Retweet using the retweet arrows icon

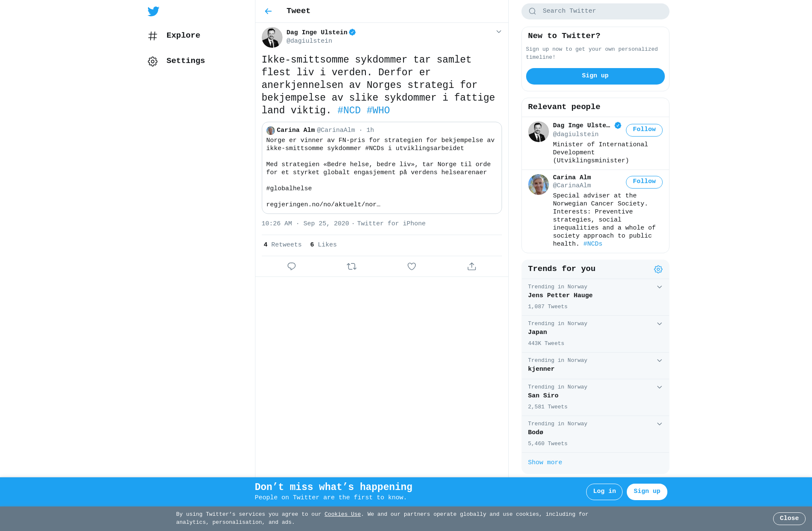click(x=351, y=266)
